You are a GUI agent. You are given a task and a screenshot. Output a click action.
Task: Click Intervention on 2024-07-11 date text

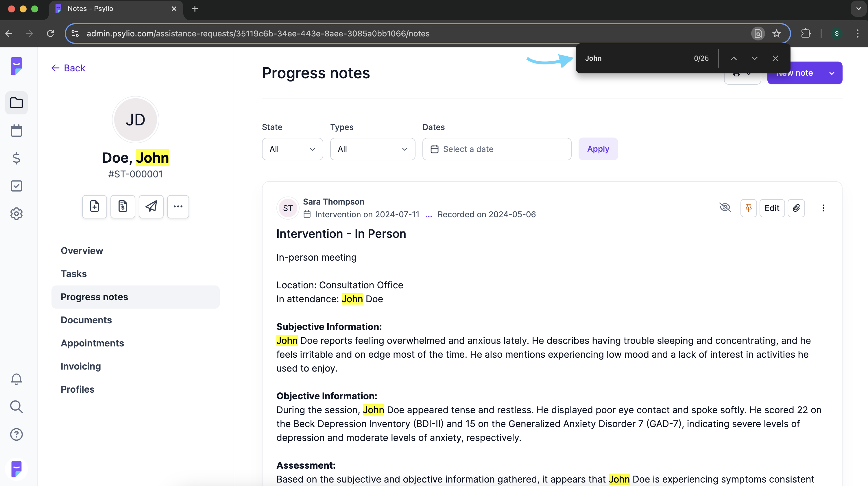coord(367,215)
